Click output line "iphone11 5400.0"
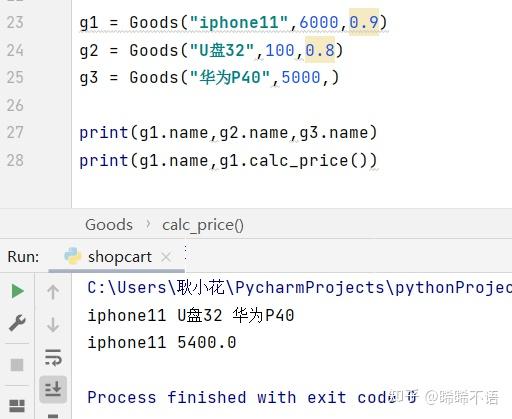 162,343
